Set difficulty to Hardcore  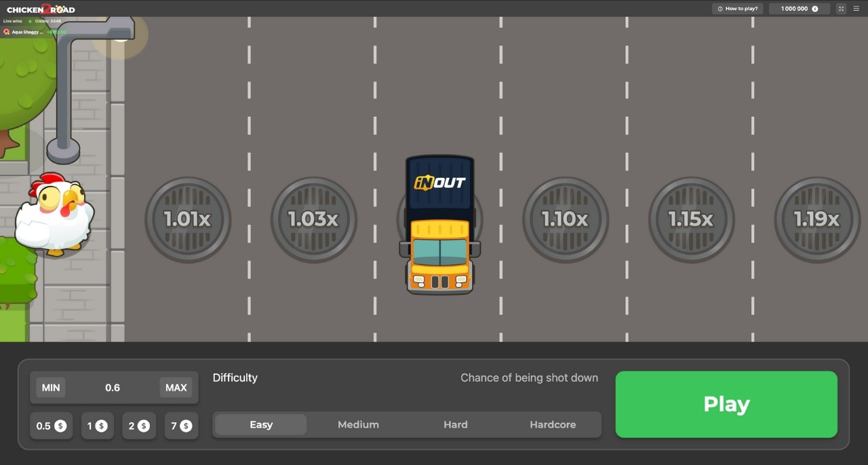[x=553, y=424]
